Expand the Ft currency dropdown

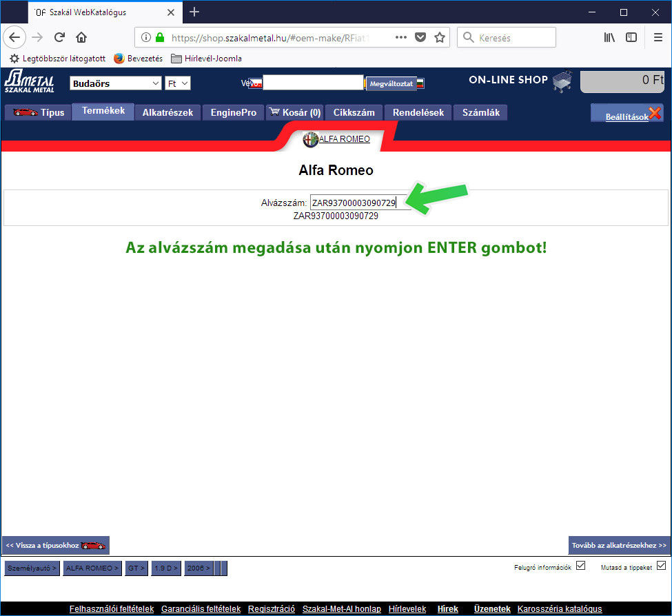point(177,83)
